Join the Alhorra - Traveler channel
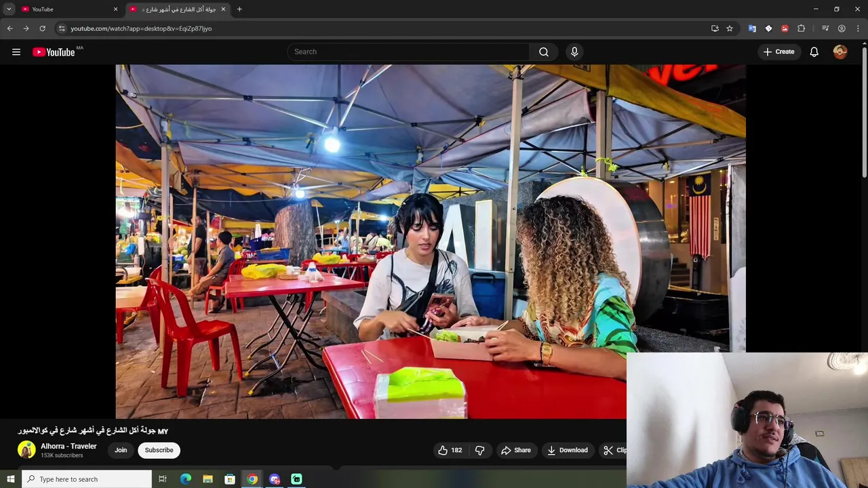Screen dimensions: 868x488 pos(121,450)
